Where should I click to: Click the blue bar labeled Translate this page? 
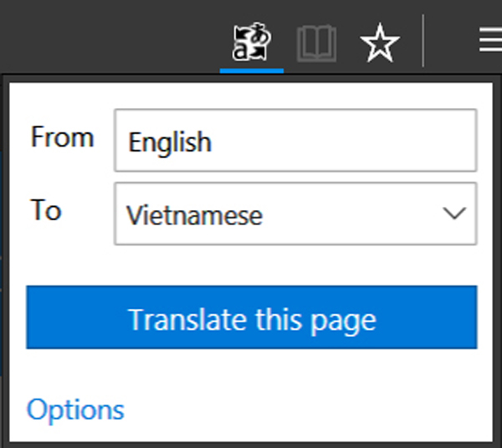point(252,318)
